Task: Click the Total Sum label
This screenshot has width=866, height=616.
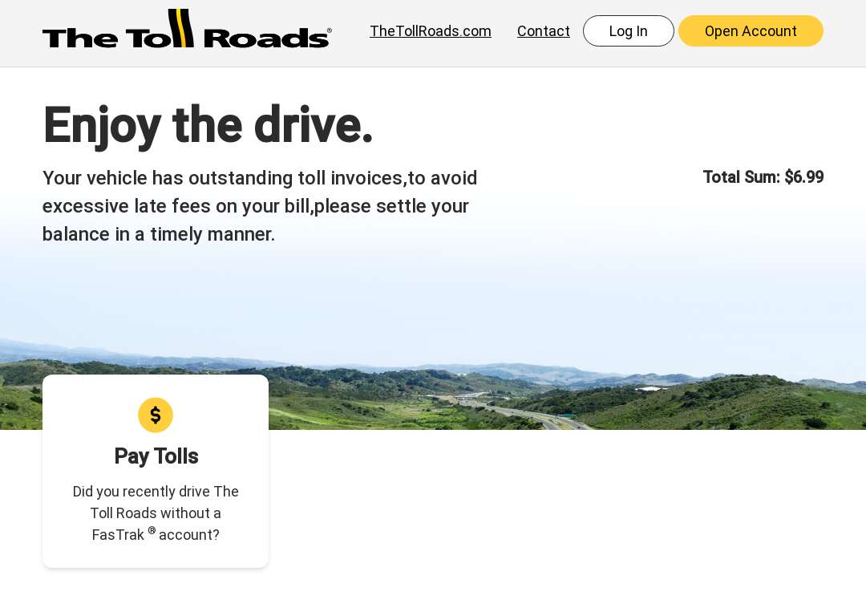Action: click(741, 176)
